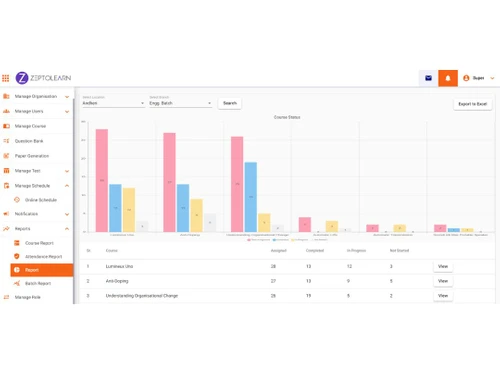This screenshot has height=375, width=500.
Task: Click Export to Excel button
Action: coord(473,104)
